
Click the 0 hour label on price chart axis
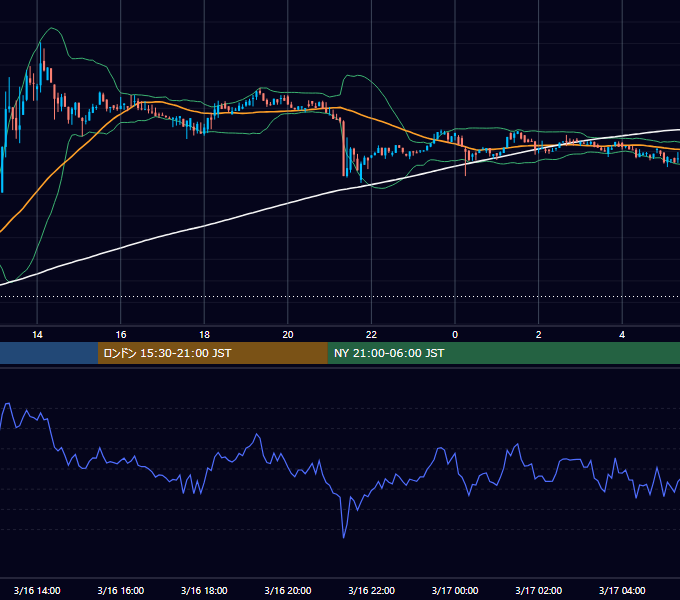coord(455,335)
